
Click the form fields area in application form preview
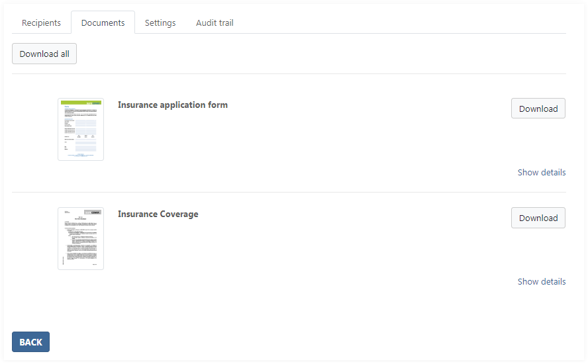[x=85, y=132]
